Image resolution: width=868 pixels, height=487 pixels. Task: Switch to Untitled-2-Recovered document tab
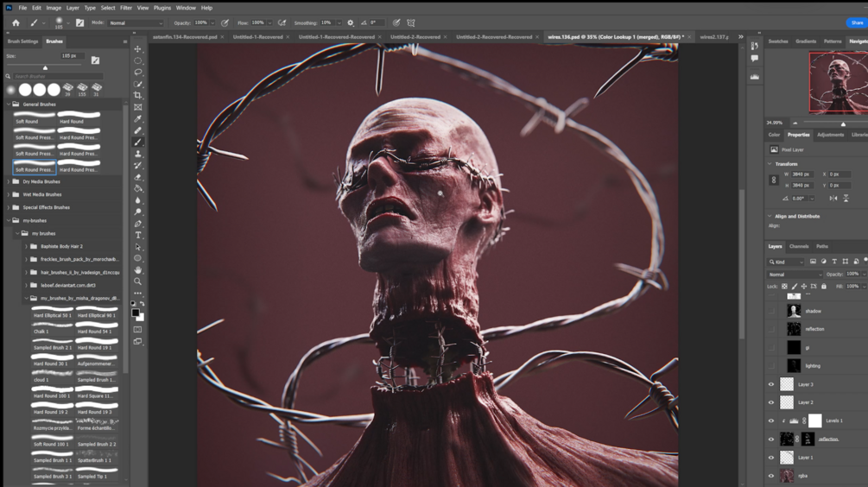pyautogui.click(x=415, y=37)
